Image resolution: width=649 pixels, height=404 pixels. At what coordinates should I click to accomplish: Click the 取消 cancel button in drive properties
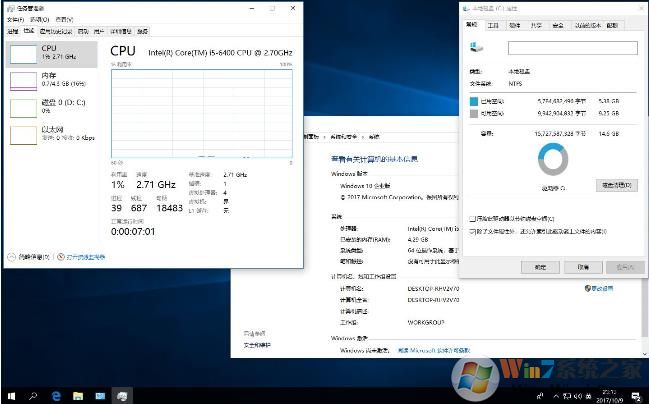(x=583, y=267)
